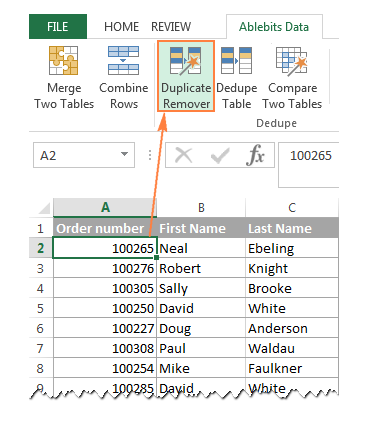Select cell containing 100254
Image resolution: width=381 pixels, height=423 pixels.
click(x=105, y=368)
